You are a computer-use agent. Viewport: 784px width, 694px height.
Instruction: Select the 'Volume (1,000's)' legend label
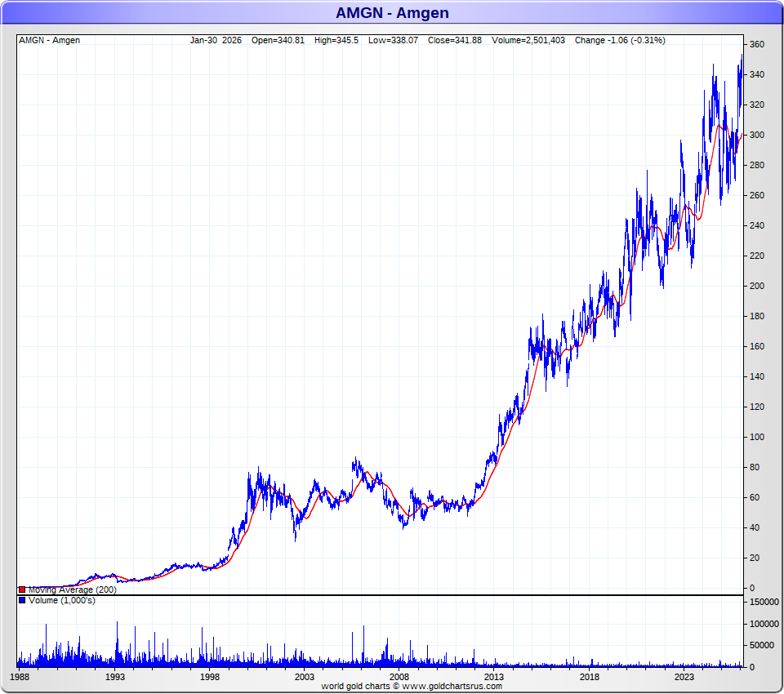point(62,600)
